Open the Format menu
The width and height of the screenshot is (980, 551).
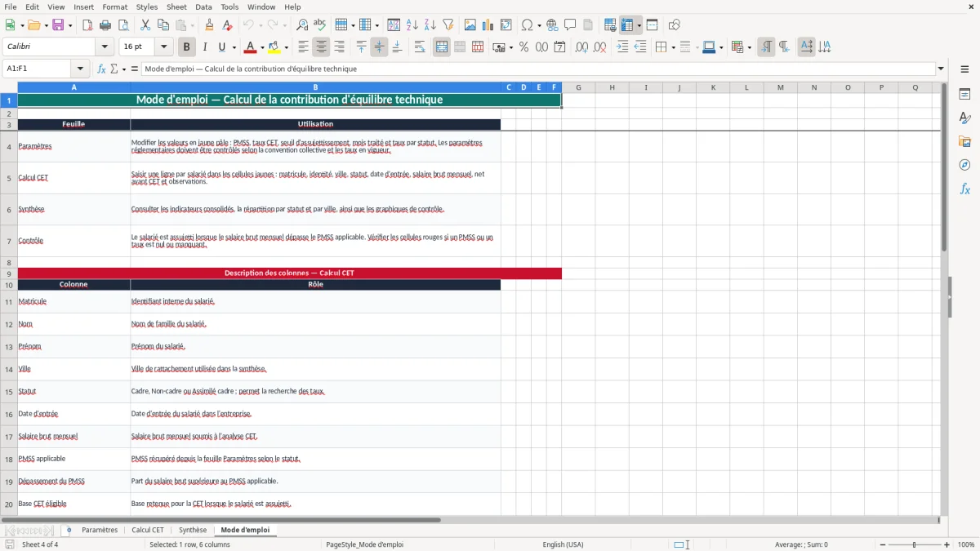114,7
